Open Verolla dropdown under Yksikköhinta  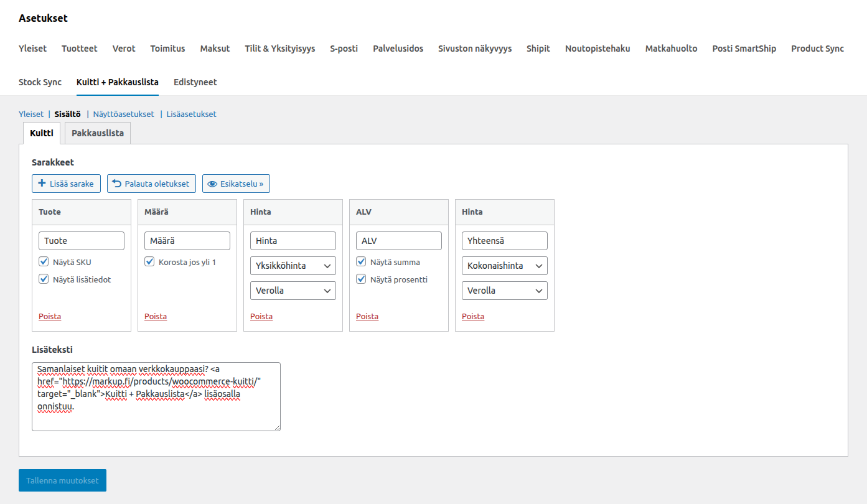click(293, 291)
